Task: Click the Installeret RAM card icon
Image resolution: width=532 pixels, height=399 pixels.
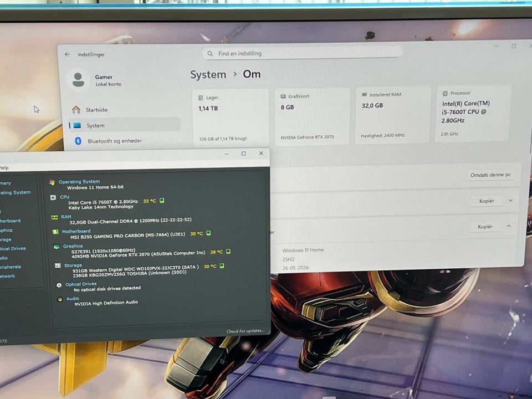Action: pyautogui.click(x=365, y=94)
